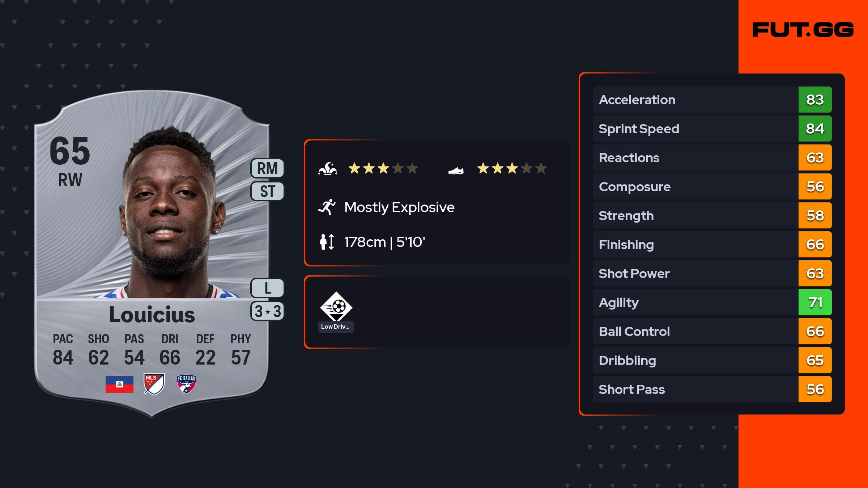The image size is (868, 488).
Task: Click the Acceleration stat row
Action: coord(695,100)
